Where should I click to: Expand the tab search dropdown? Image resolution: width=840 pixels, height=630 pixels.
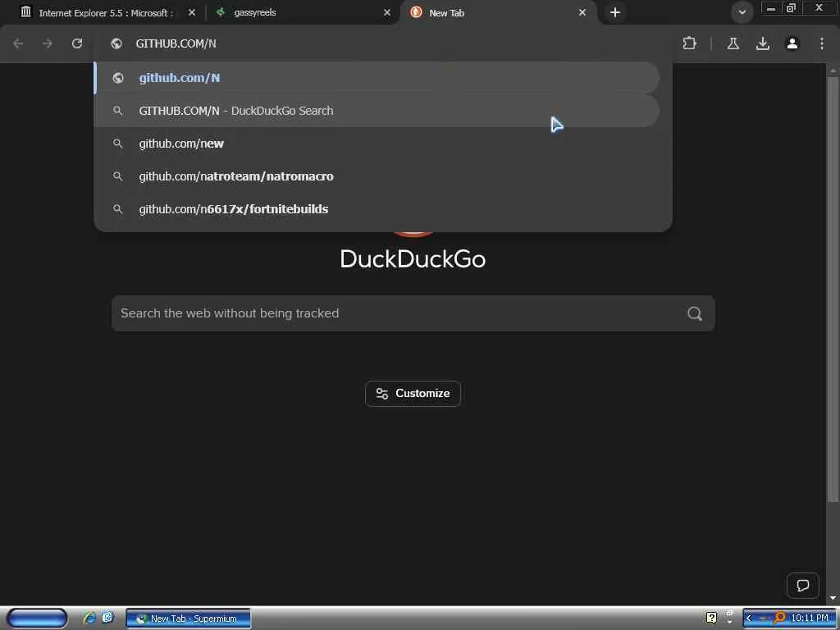742,11
